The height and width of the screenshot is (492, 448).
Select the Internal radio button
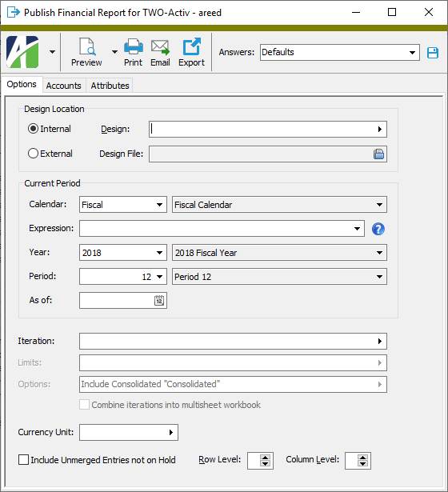tap(33, 129)
